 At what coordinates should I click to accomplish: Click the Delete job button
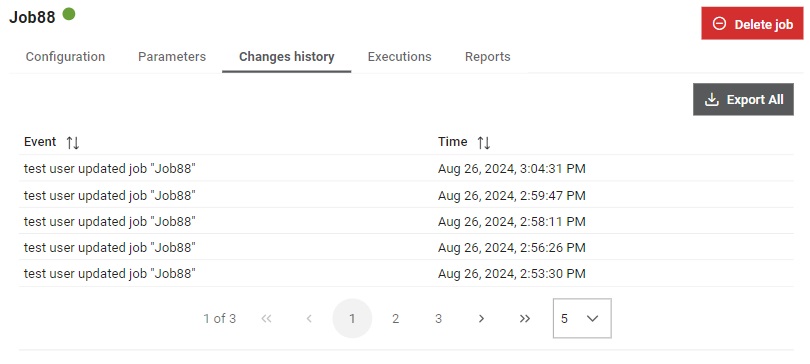coord(752,23)
